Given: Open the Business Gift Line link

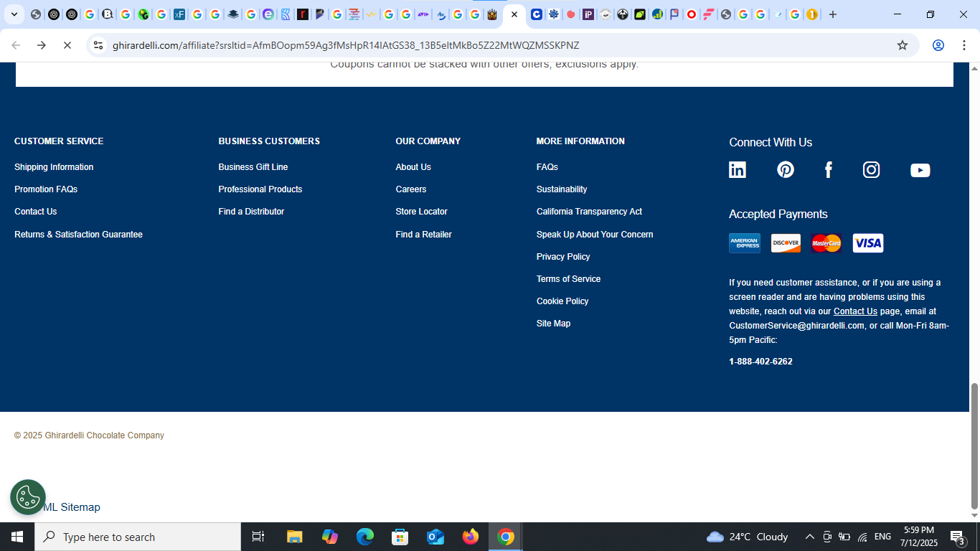Looking at the screenshot, I should 253,167.
